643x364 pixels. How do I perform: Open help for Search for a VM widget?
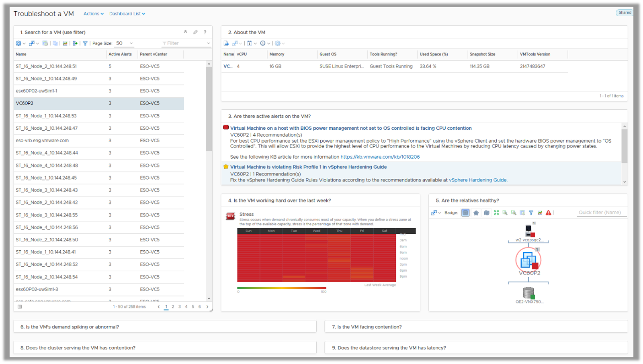click(205, 32)
